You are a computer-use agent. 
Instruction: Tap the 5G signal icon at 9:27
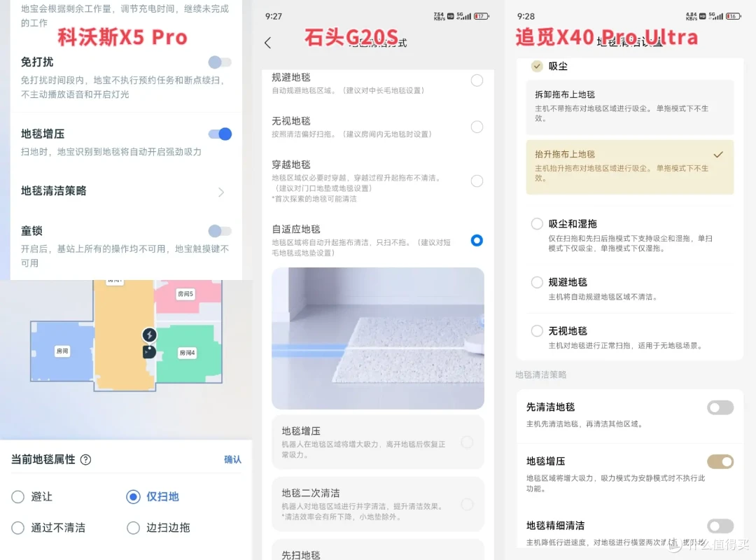(464, 16)
